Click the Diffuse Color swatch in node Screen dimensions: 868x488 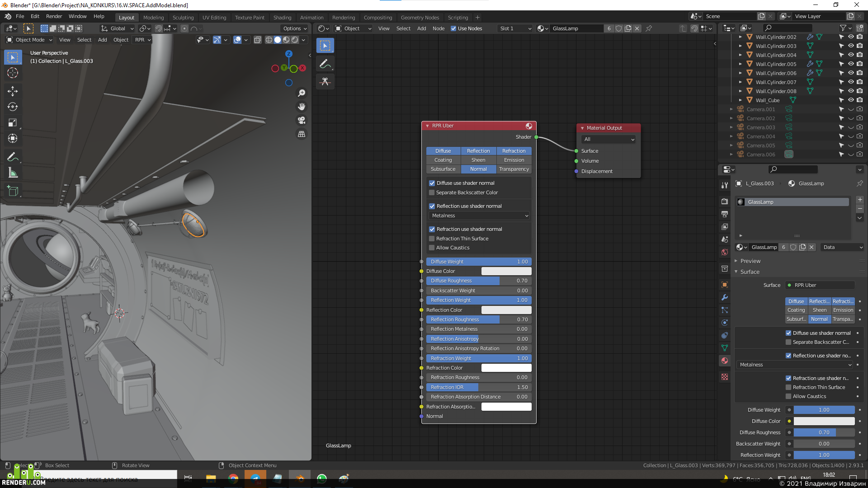pyautogui.click(x=506, y=271)
